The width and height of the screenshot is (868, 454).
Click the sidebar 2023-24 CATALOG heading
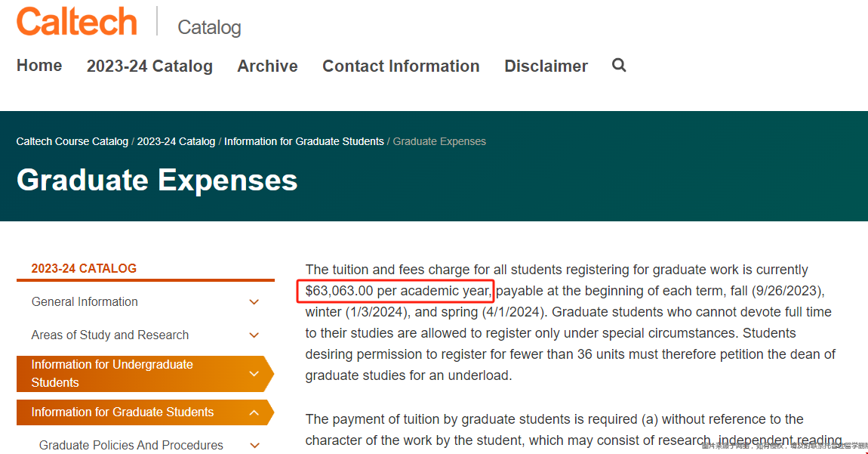point(84,268)
